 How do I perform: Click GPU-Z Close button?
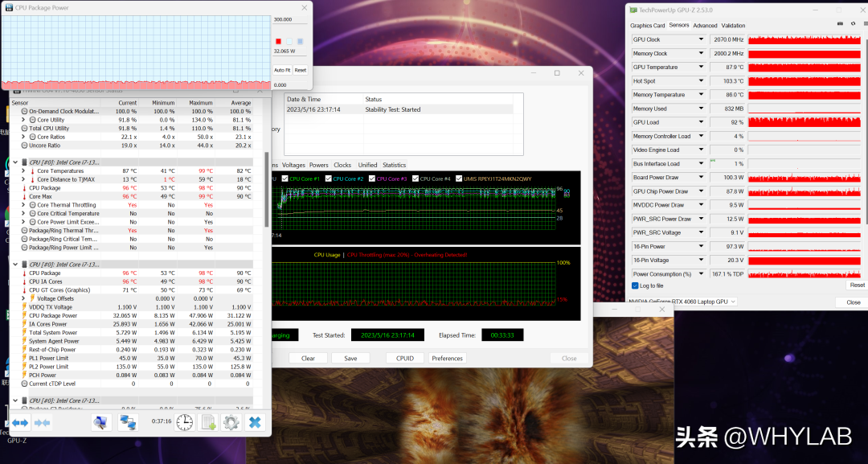point(853,302)
